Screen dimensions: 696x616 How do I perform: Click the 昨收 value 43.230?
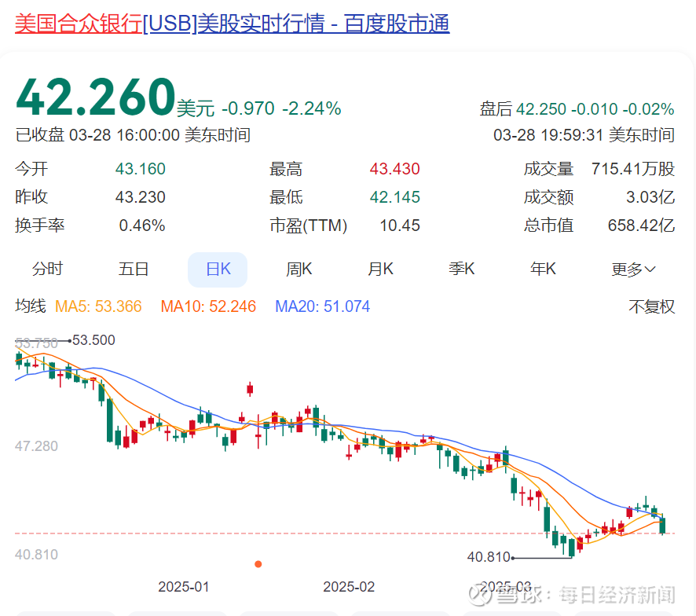pyautogui.click(x=141, y=197)
